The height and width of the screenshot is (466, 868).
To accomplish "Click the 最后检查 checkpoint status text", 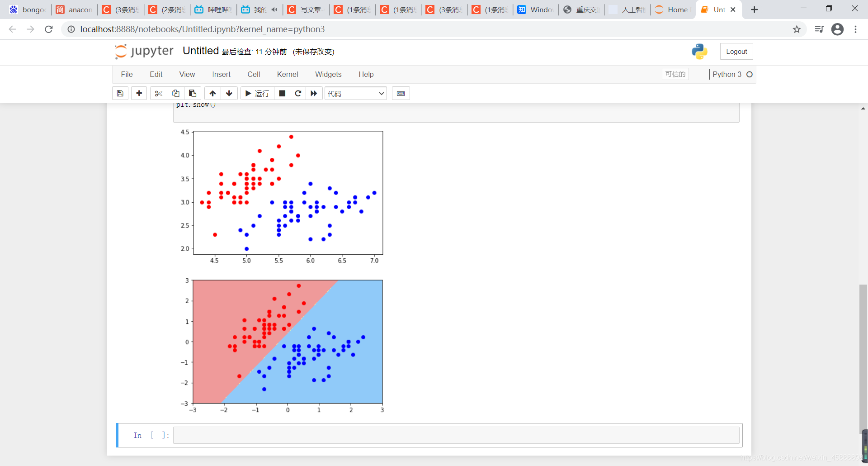I will coord(254,52).
